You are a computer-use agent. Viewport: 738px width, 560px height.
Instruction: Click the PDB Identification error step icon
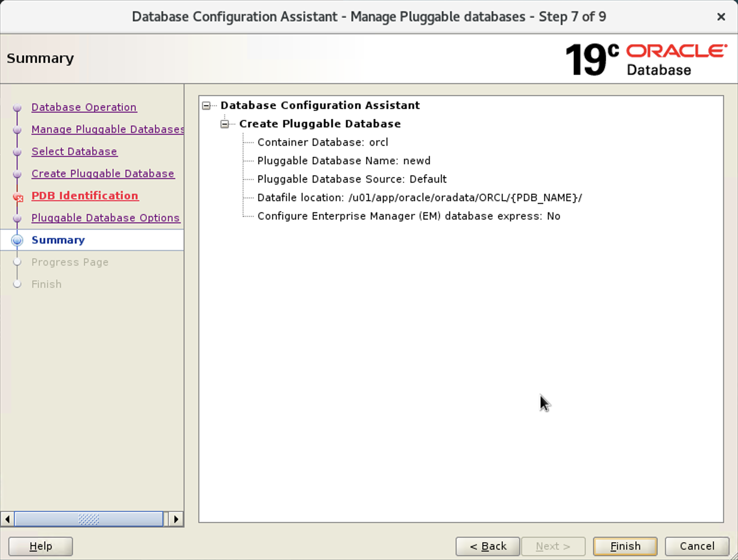click(18, 197)
